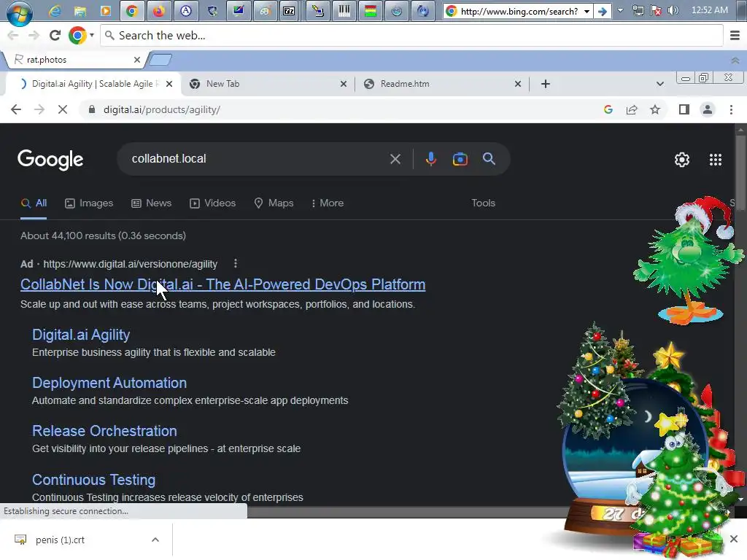747x560 pixels.
Task: Select the rat.photos tab
Action: pos(74,60)
